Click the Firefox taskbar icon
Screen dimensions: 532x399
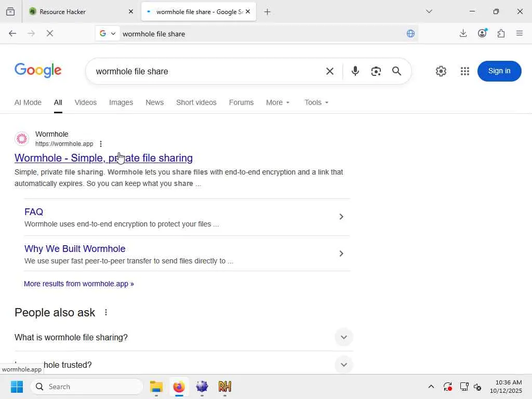pyautogui.click(x=179, y=387)
